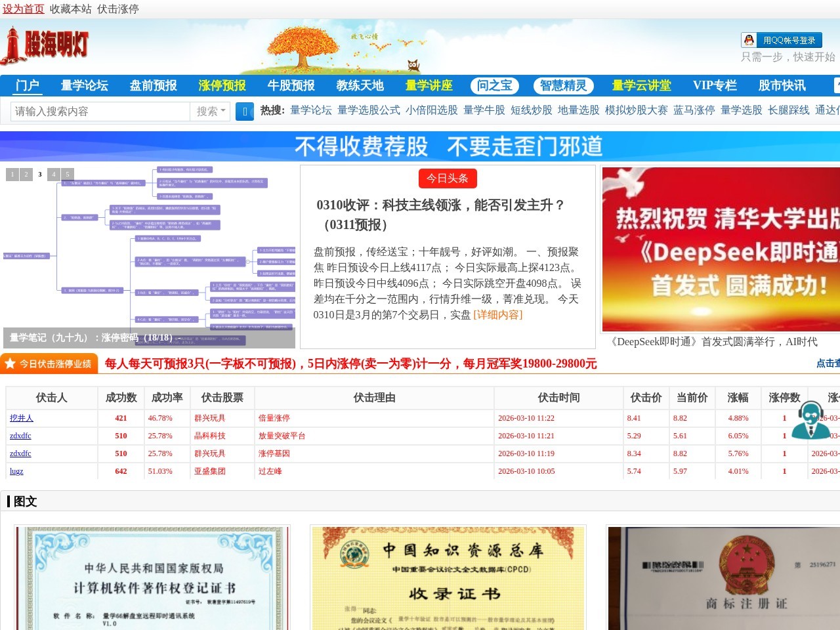Open the 量学讲座 menu item
This screenshot has width=840, height=630.
(428, 85)
